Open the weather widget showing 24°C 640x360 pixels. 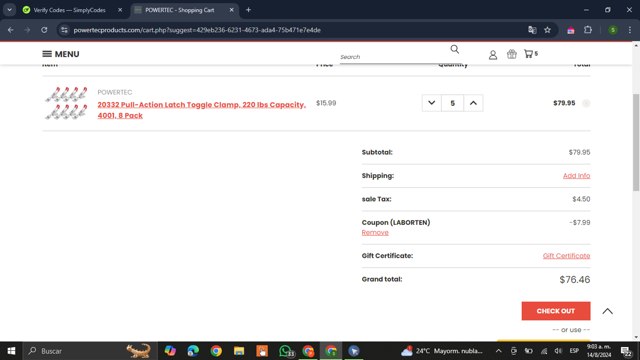click(x=442, y=351)
